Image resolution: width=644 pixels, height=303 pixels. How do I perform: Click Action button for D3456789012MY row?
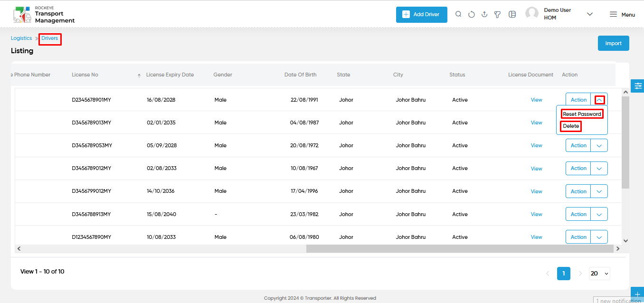pos(578,168)
